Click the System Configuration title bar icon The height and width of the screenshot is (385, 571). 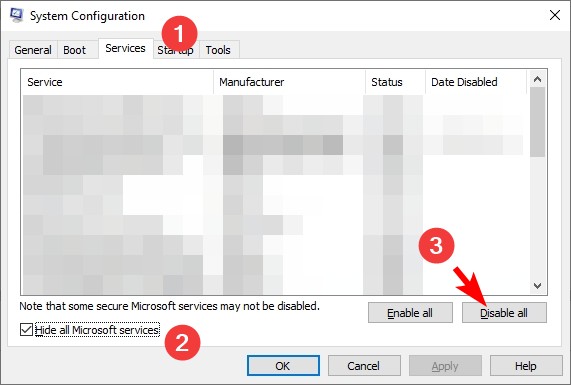tap(16, 15)
